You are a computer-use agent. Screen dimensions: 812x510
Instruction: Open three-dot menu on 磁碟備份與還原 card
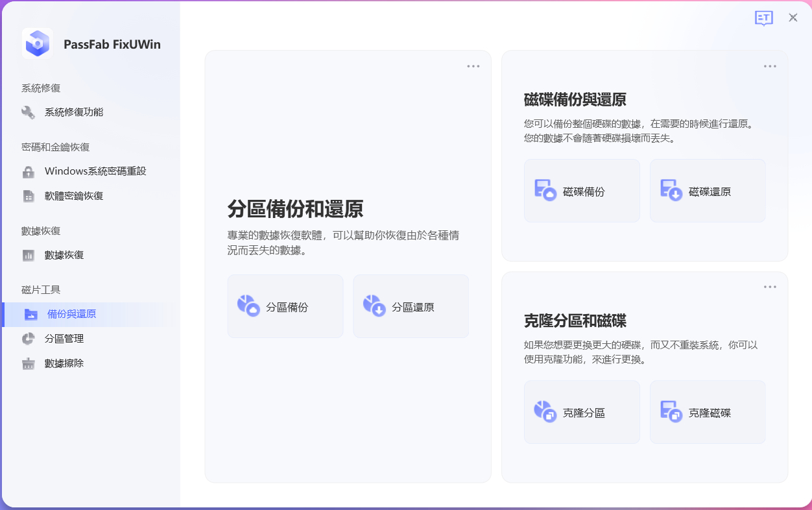click(x=770, y=66)
